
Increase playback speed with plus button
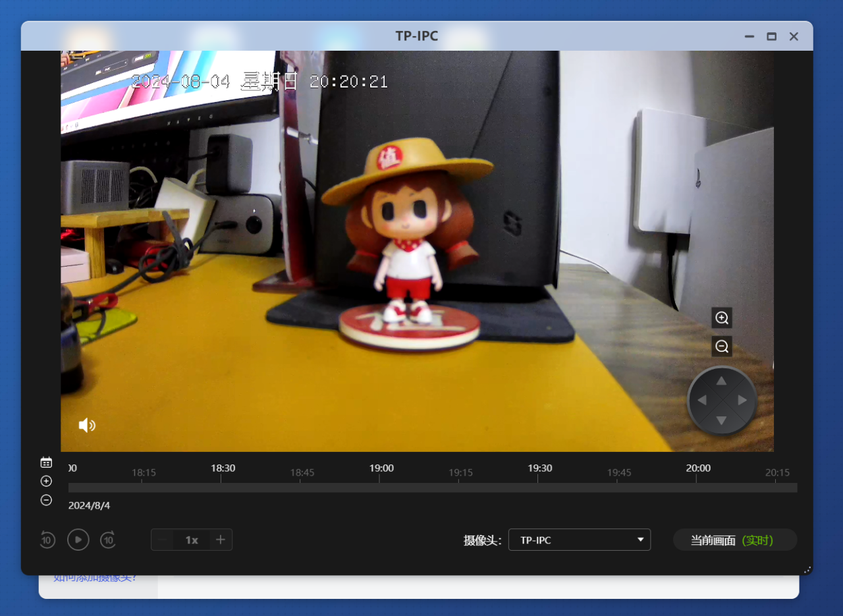coord(221,540)
